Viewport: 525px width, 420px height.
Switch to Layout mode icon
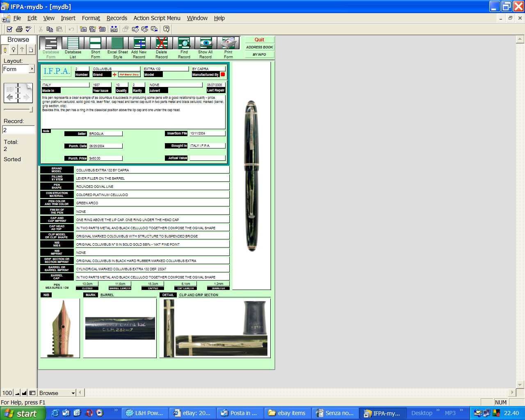pos(22,50)
